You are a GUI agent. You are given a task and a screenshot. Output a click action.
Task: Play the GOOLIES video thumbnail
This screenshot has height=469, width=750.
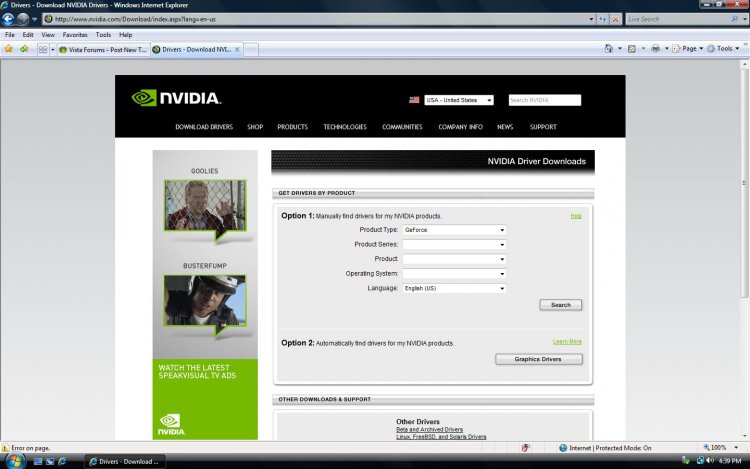(x=205, y=206)
